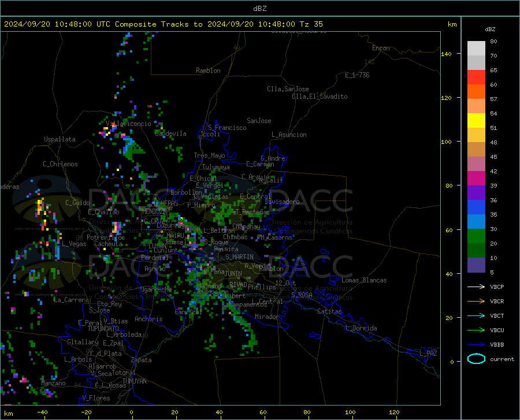Click the 140 km tick on right axis
The image size is (520, 420).
[x=447, y=54]
